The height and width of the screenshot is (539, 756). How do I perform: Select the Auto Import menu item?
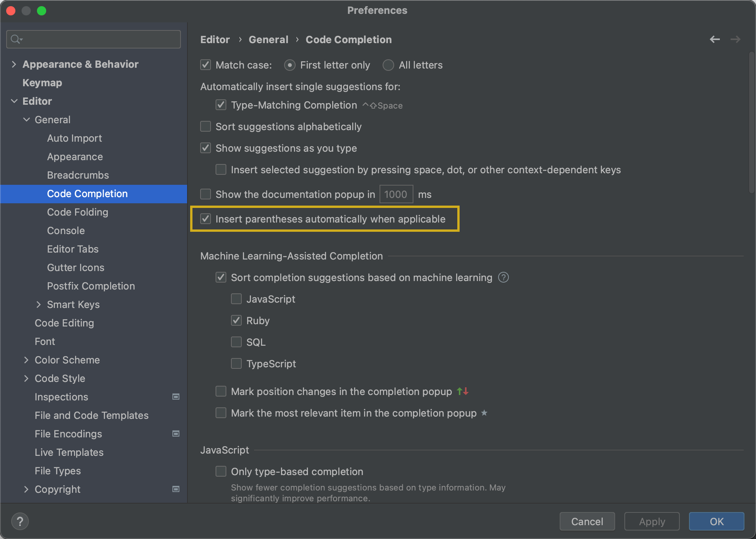[75, 138]
